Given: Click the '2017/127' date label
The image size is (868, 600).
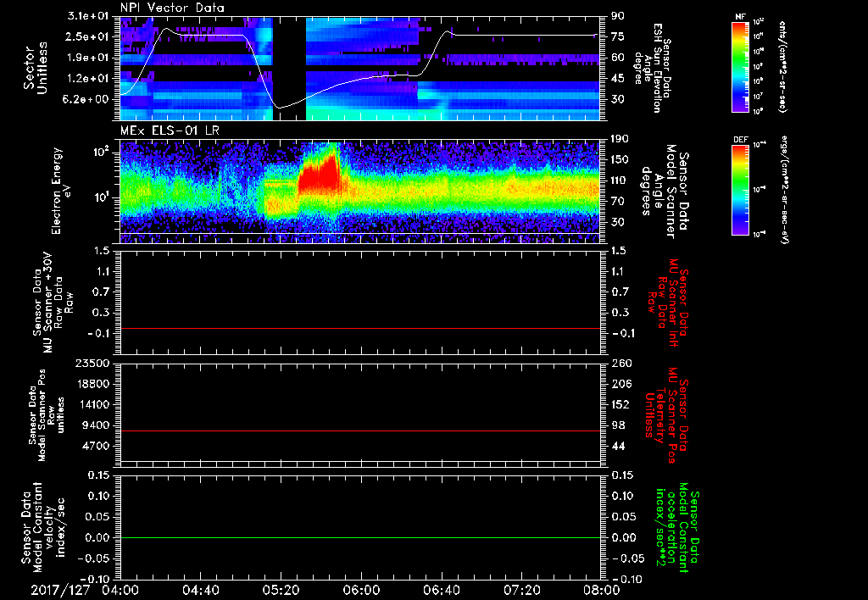Looking at the screenshot, I should [x=60, y=590].
